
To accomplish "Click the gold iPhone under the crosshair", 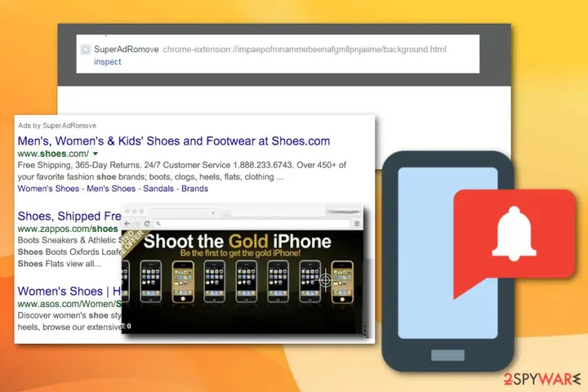I will [342, 282].
